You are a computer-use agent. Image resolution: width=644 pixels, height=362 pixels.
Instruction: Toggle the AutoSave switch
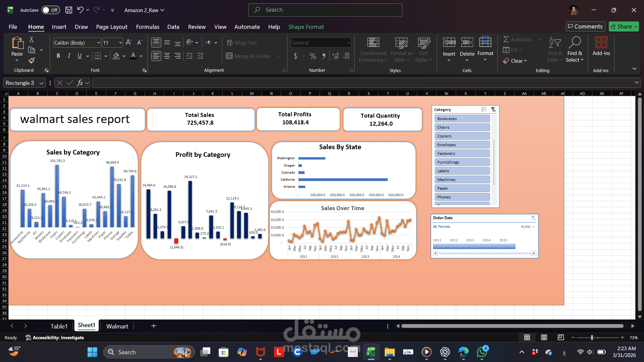(x=50, y=10)
